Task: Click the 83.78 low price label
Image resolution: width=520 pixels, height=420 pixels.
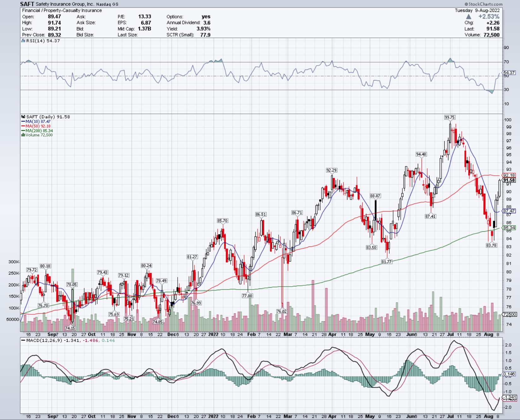Action: [x=491, y=245]
